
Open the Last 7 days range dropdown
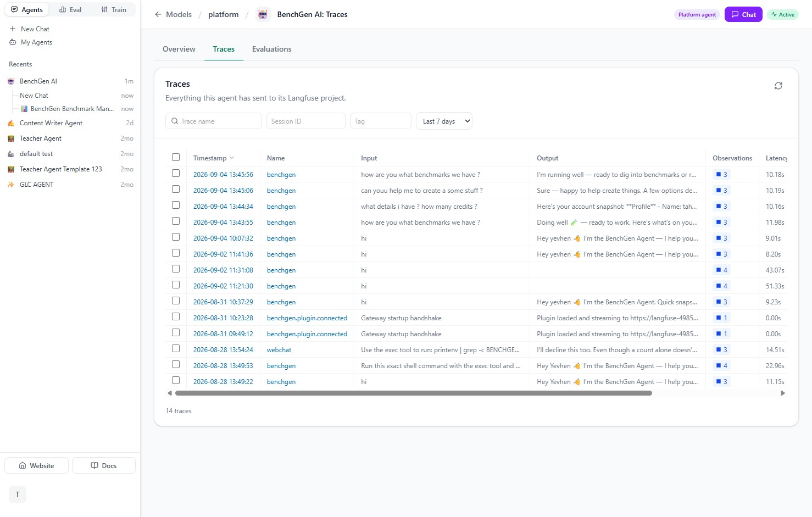click(444, 121)
